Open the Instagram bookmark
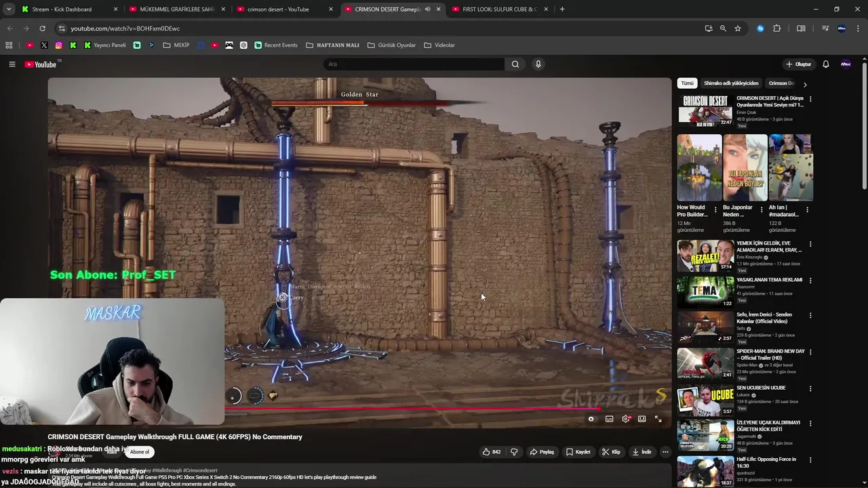 59,45
